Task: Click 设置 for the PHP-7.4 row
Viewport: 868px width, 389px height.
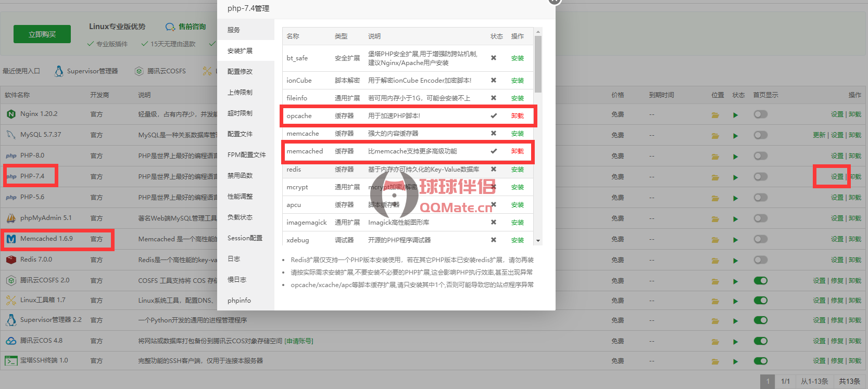Action: [x=837, y=177]
